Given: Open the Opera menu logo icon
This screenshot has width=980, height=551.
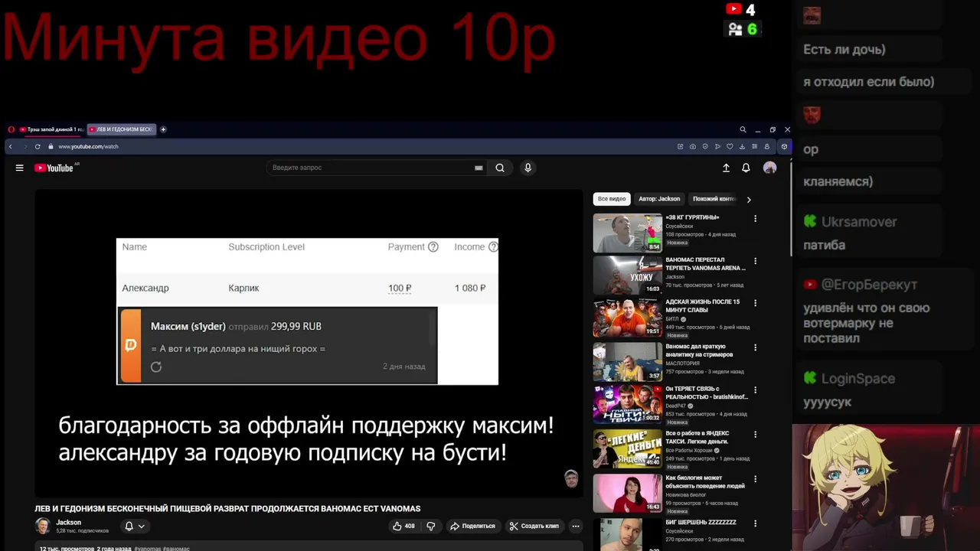Looking at the screenshot, I should coord(11,129).
